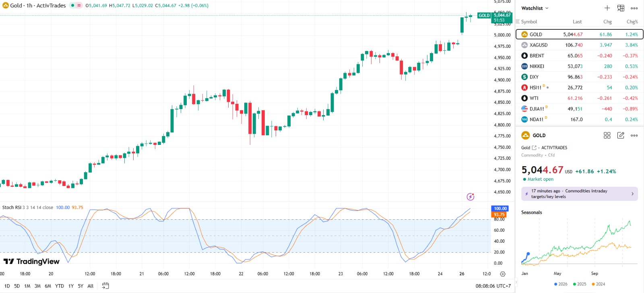644x293 pixels.
Task: Expand the Watchlist dropdown
Action: [x=535, y=8]
